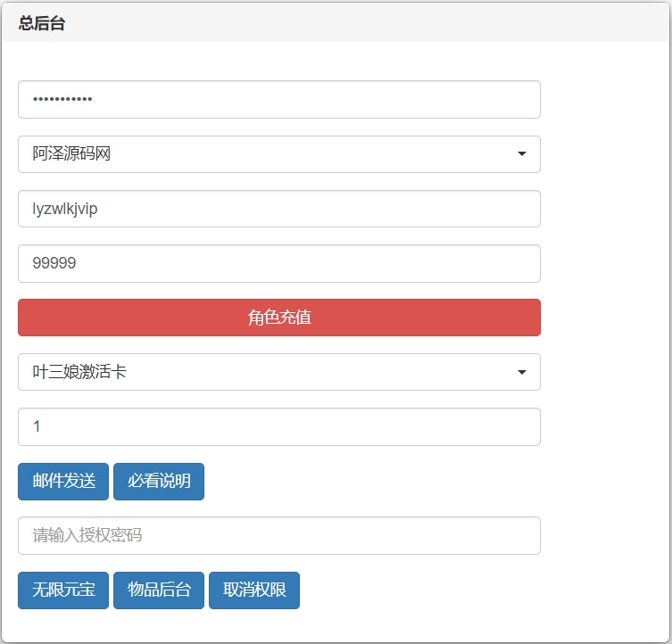Viewport: 672px width, 644px height.
Task: Click the 无限元宝 button
Action: click(x=63, y=590)
